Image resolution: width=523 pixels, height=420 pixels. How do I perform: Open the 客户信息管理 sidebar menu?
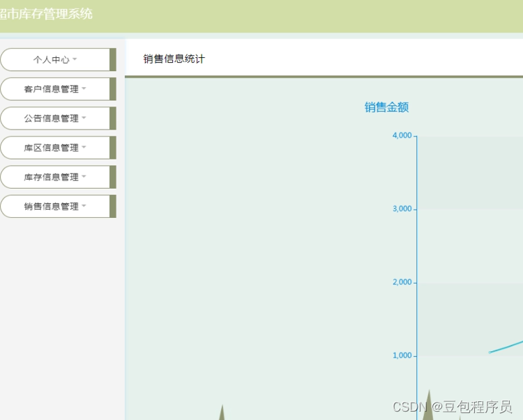(58, 89)
